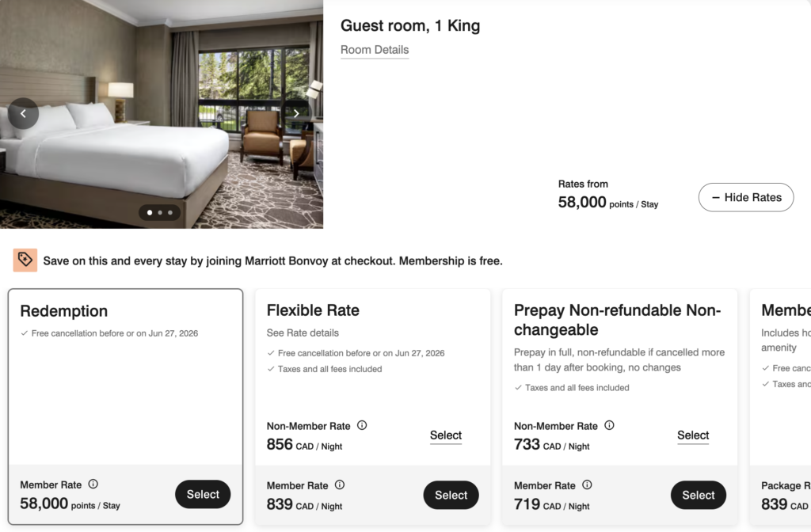
Task: Collapse rates with Hide Rates button
Action: pyautogui.click(x=745, y=197)
